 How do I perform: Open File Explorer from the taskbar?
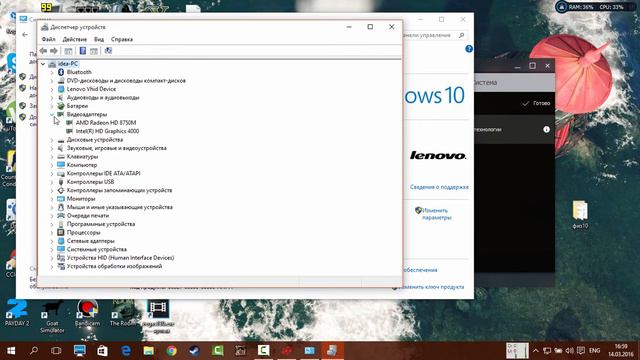click(x=149, y=351)
